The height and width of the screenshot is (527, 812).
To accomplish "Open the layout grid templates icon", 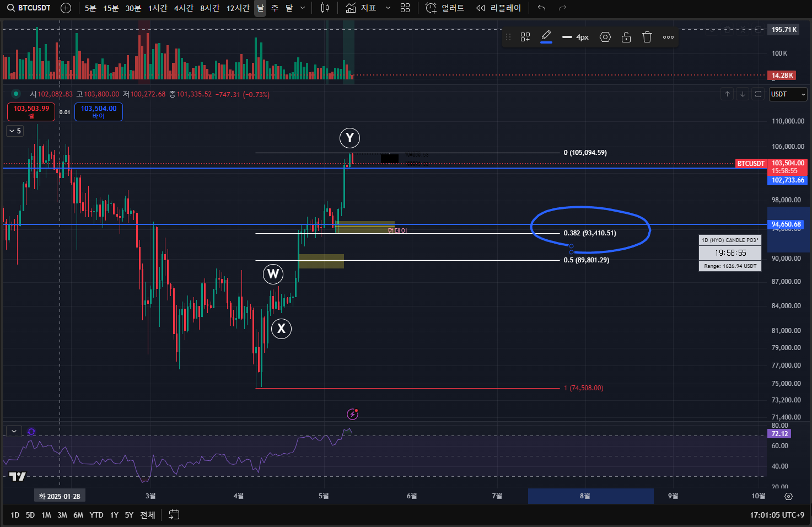I will [x=405, y=8].
